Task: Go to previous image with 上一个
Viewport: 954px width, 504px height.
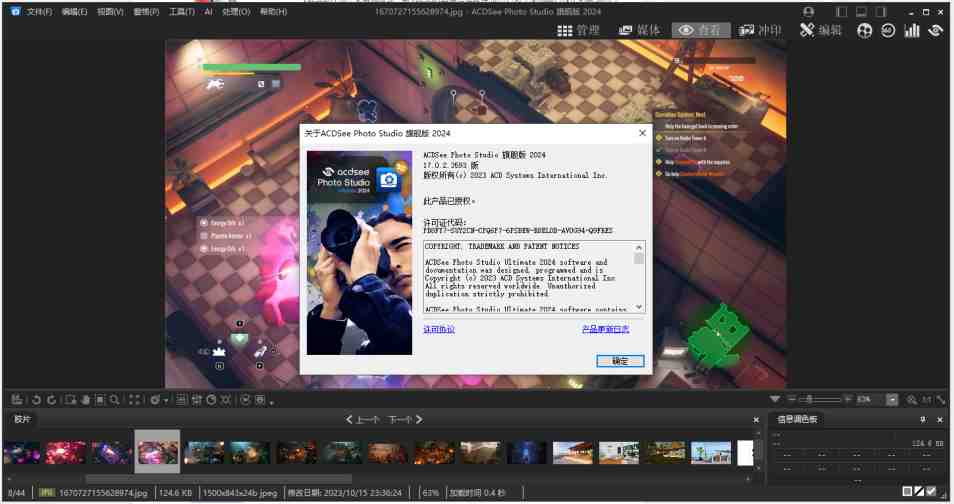Action: click(x=363, y=419)
